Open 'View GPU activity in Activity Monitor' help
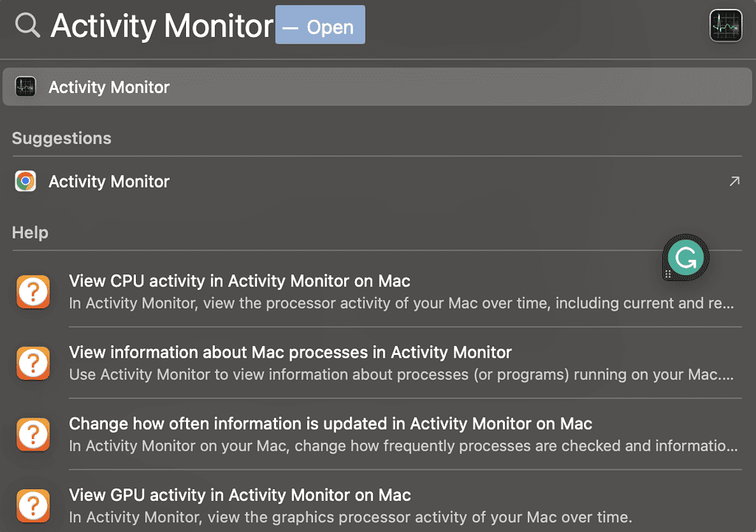The height and width of the screenshot is (532, 756). click(239, 495)
